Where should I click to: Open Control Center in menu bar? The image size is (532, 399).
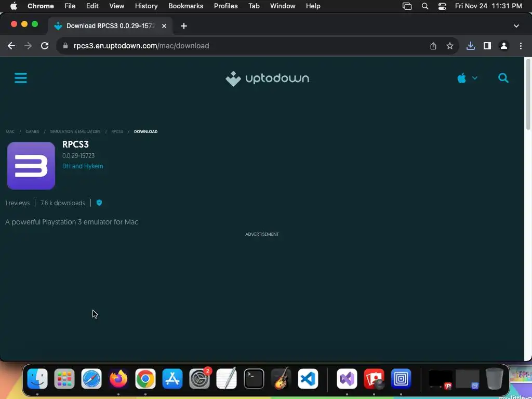point(442,6)
